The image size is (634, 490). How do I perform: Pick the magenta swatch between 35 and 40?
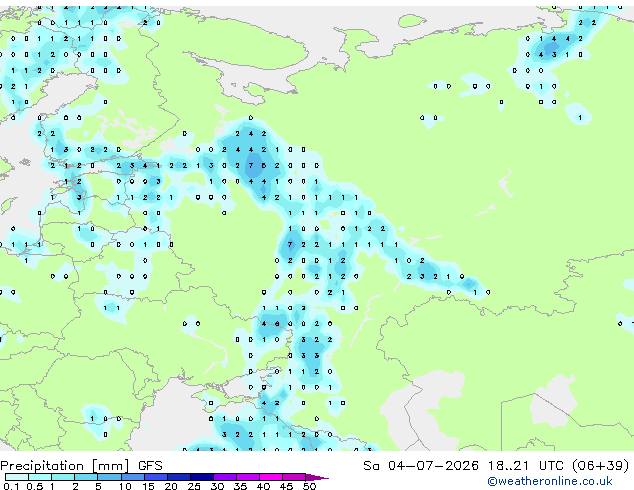(x=248, y=477)
